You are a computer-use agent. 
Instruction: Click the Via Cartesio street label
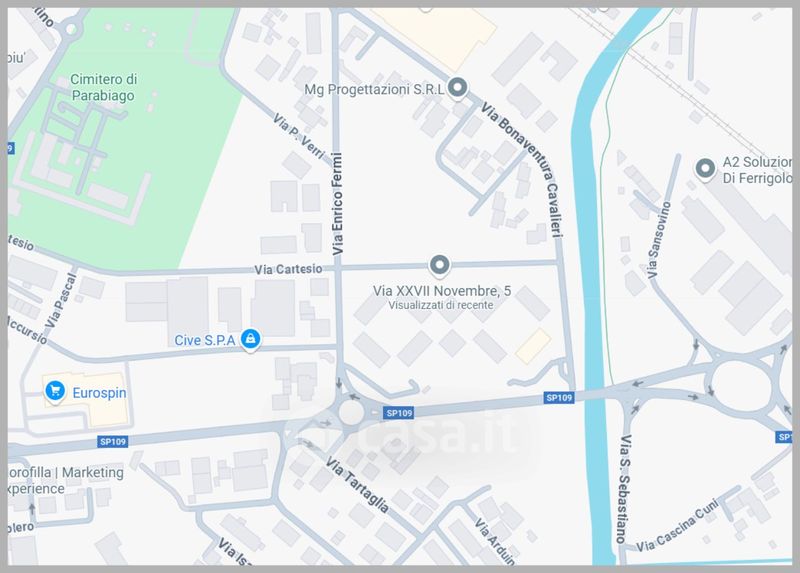click(x=288, y=269)
